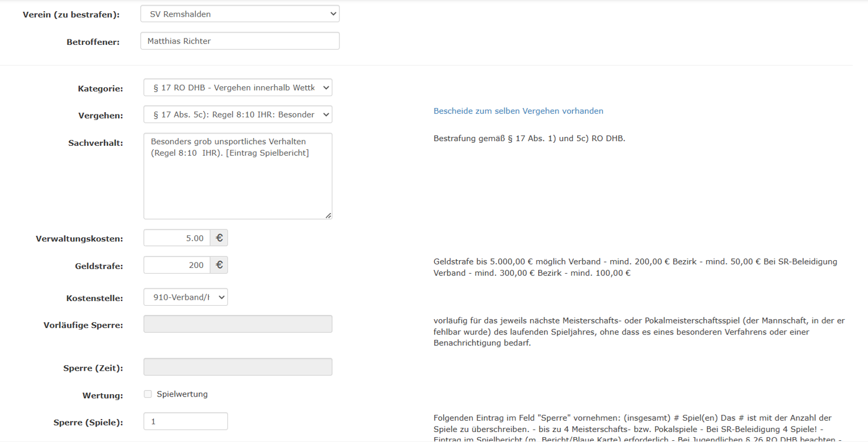Click the Sachverhalt field label
The width and height of the screenshot is (868, 442).
click(96, 143)
